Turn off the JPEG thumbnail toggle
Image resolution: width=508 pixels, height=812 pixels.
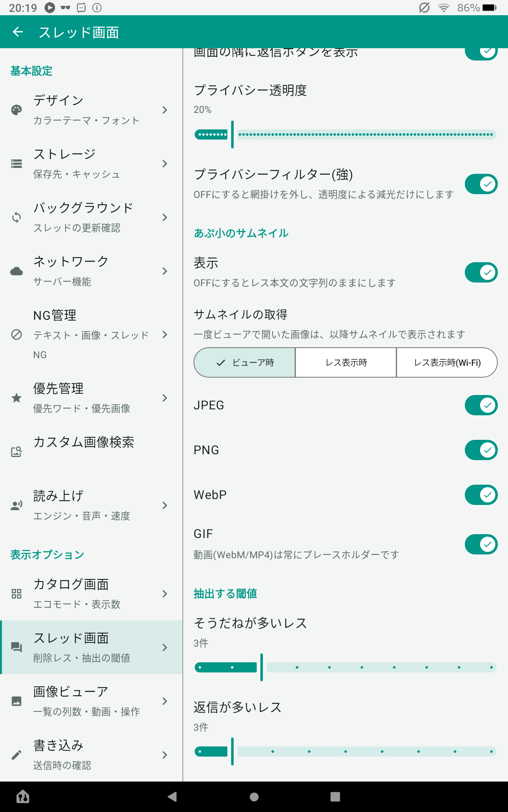coord(481,405)
